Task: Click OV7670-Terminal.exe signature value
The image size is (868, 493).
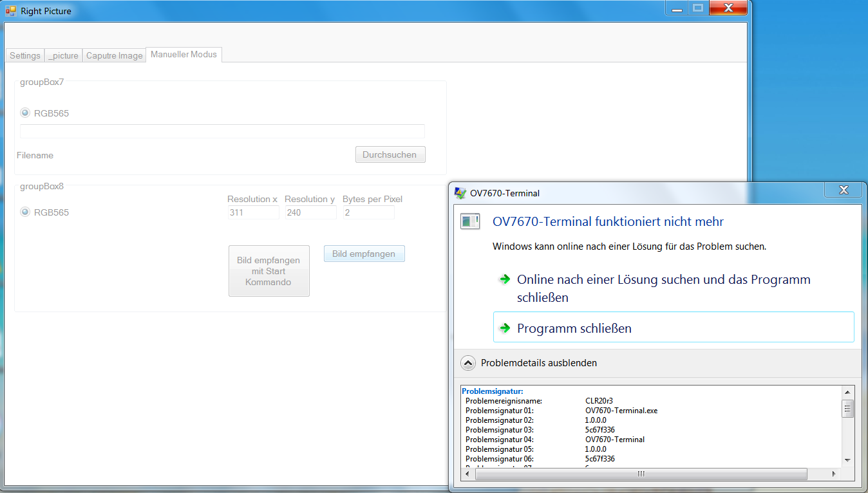Action: pyautogui.click(x=621, y=410)
